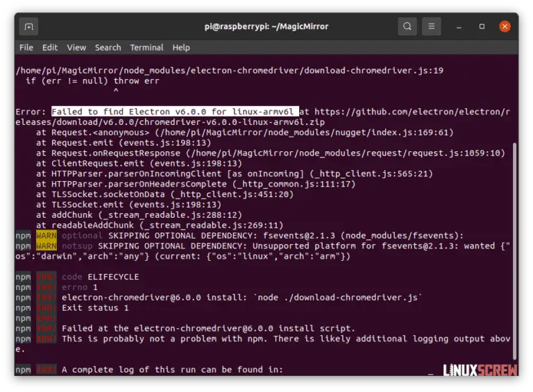Open the Terminal menu
This screenshot has height=392, width=533.
tap(146, 47)
